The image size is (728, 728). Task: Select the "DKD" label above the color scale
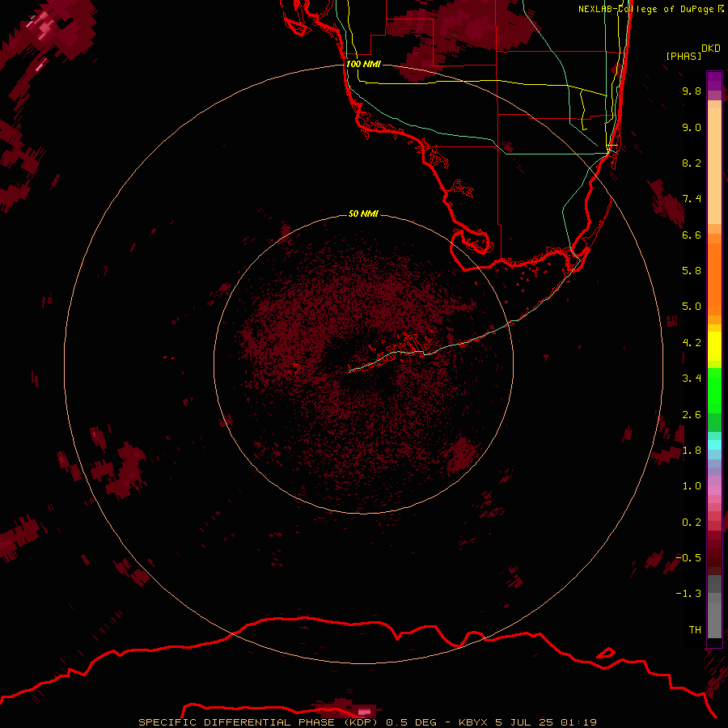click(x=711, y=49)
